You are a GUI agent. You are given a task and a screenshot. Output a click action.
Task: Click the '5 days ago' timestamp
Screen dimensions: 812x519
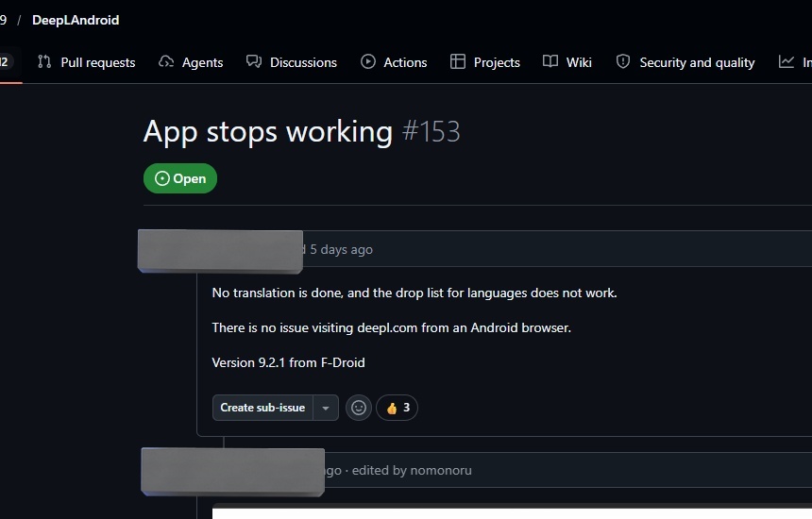click(x=341, y=249)
